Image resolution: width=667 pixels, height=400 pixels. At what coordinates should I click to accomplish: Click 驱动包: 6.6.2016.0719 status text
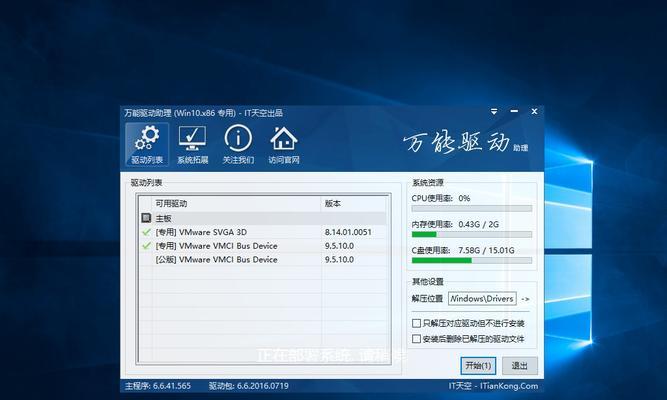click(248, 386)
